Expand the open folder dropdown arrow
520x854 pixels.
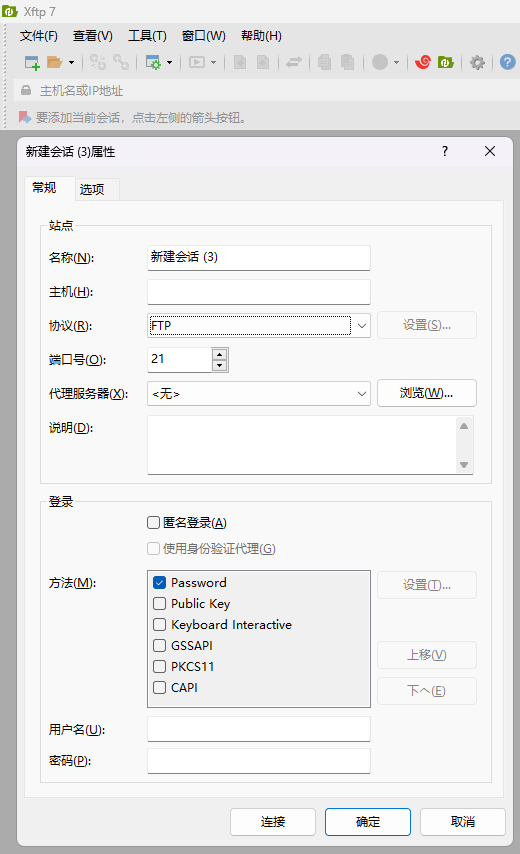[71, 63]
